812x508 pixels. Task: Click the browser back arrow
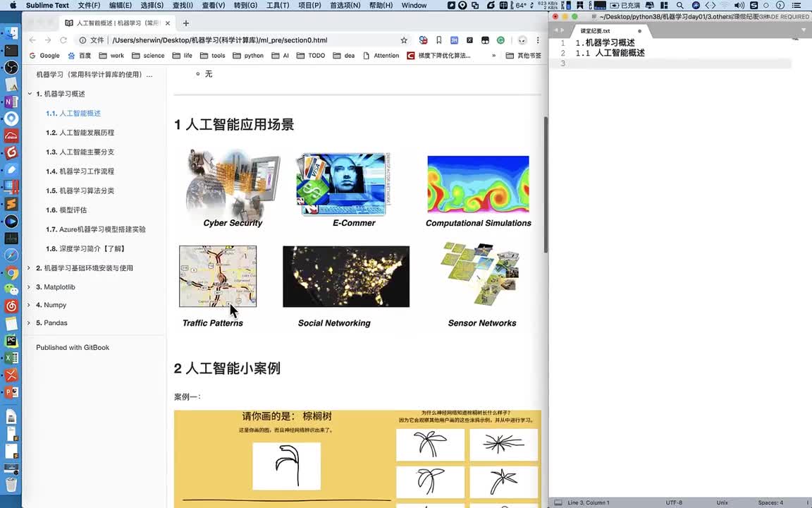(x=32, y=40)
